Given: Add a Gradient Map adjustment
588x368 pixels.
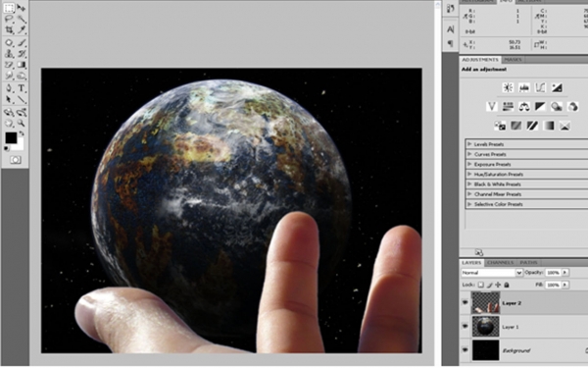Looking at the screenshot, I should click(x=549, y=126).
